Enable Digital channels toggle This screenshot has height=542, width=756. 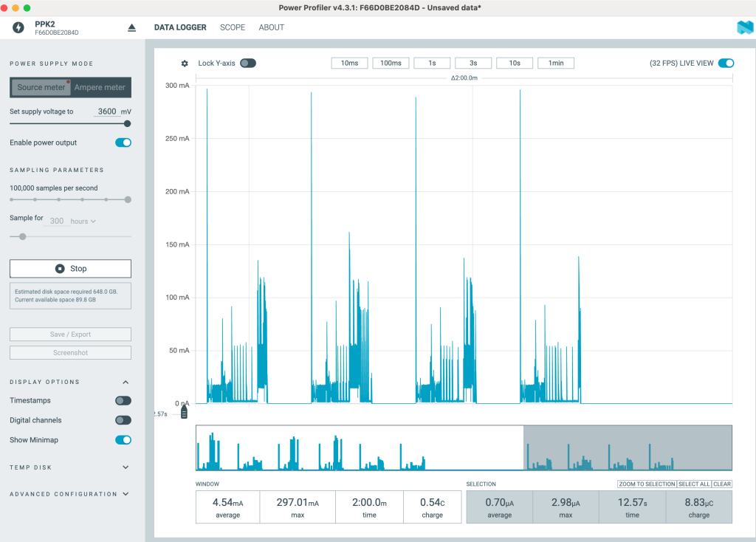click(x=123, y=420)
